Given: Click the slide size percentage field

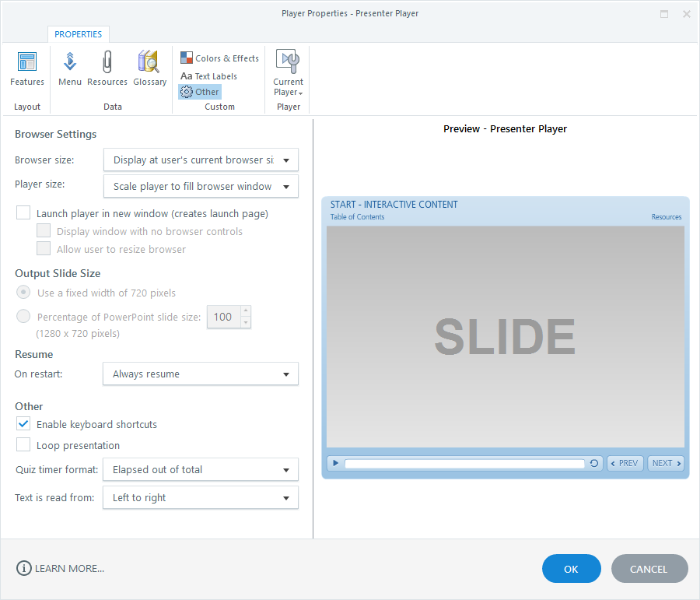Looking at the screenshot, I should pos(224,317).
